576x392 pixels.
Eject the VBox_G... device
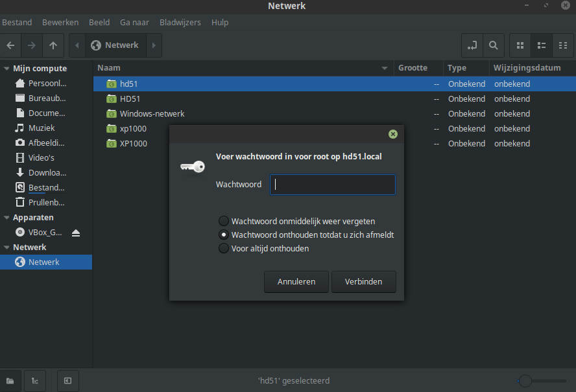(76, 233)
